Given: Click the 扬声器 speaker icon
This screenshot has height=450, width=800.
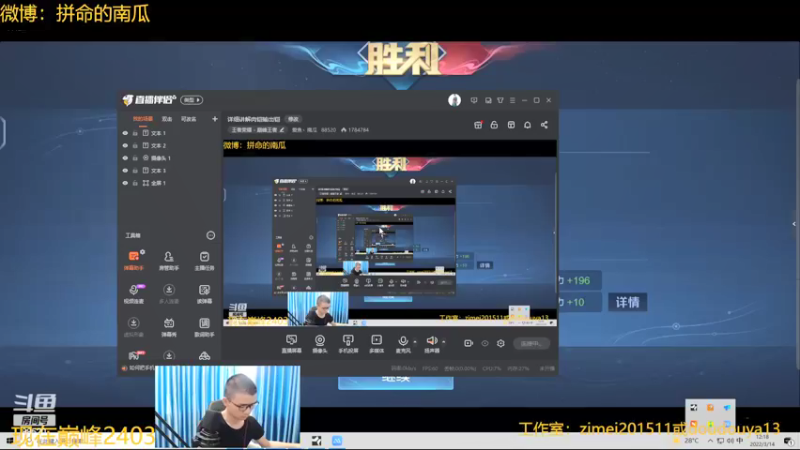Looking at the screenshot, I should (x=432, y=340).
